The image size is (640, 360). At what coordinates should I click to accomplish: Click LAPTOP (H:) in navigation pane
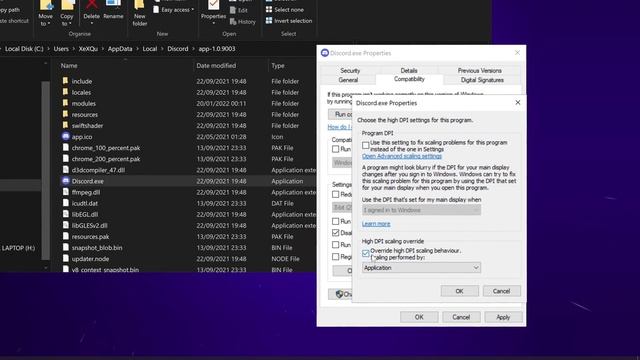point(18,248)
